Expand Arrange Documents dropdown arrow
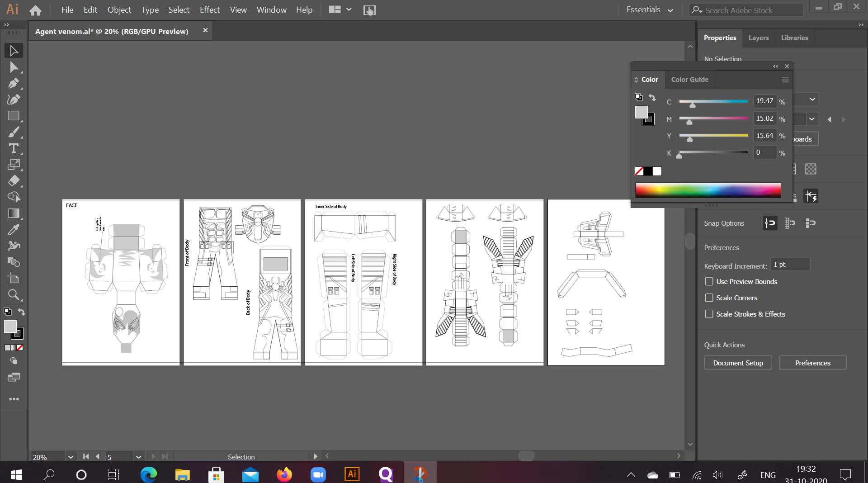Screen dimensions: 868x483 tap(349, 9)
